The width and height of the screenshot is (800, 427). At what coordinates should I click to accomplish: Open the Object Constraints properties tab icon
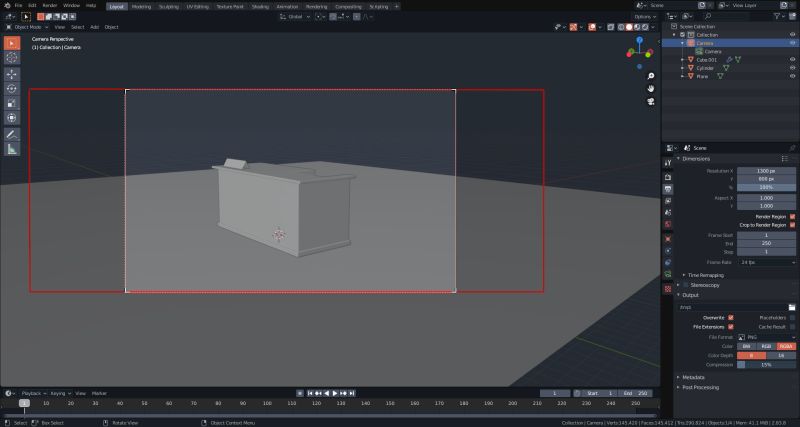[x=668, y=263]
